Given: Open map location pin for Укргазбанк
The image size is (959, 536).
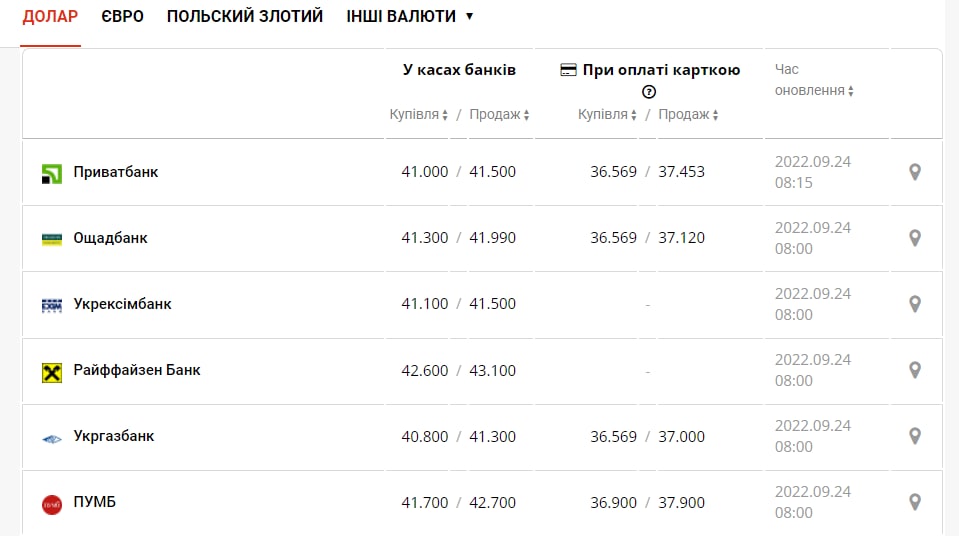Looking at the screenshot, I should click(x=915, y=436).
